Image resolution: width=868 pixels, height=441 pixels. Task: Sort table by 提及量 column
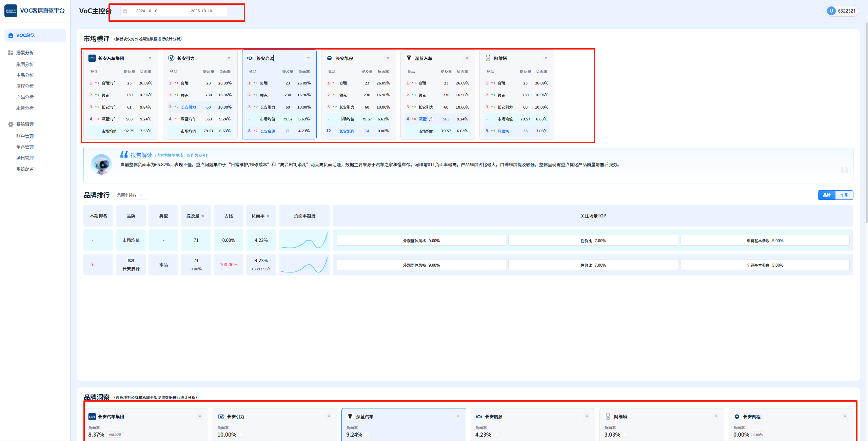[x=196, y=216]
